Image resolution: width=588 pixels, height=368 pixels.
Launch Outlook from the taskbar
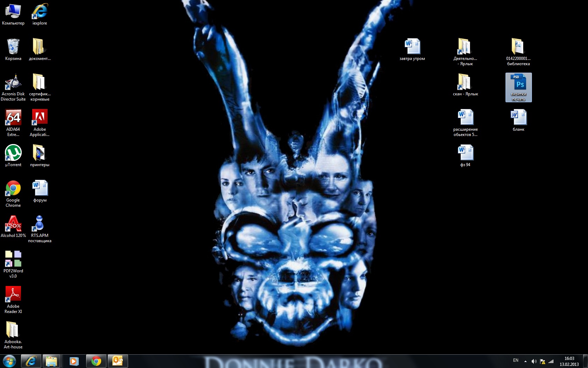coord(118,361)
